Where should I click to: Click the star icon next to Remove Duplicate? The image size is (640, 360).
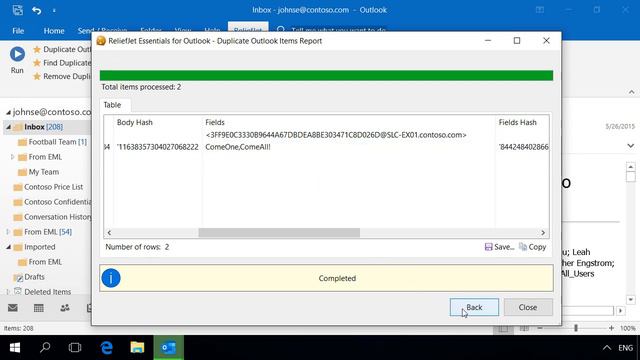tap(37, 76)
